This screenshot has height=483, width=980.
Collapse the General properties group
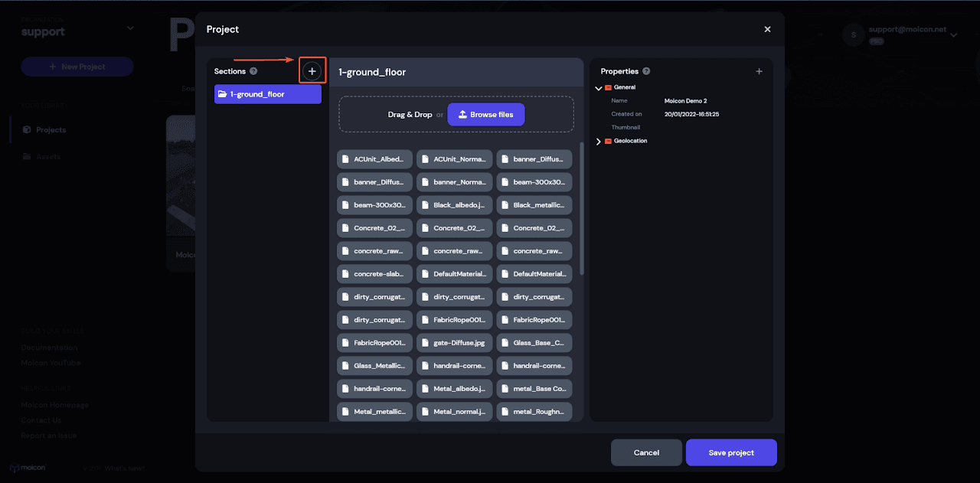599,88
